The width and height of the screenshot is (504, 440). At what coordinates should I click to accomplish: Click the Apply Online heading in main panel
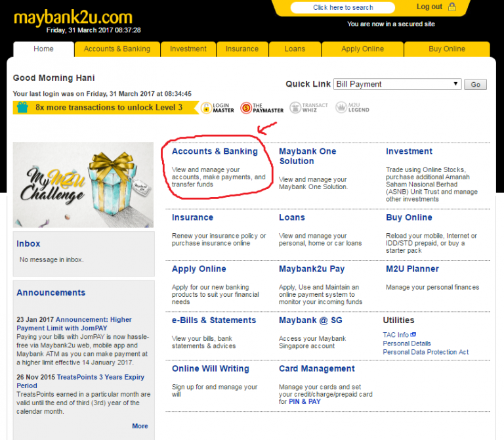[199, 269]
